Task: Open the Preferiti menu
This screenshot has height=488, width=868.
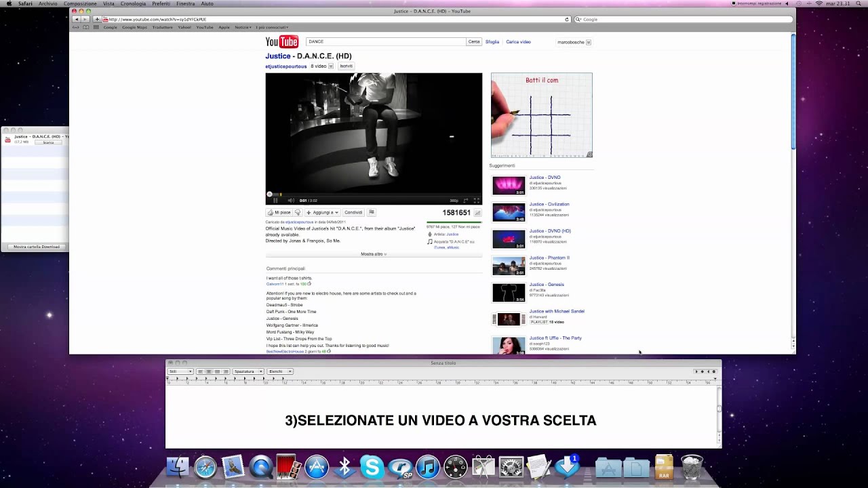Action: tap(161, 3)
